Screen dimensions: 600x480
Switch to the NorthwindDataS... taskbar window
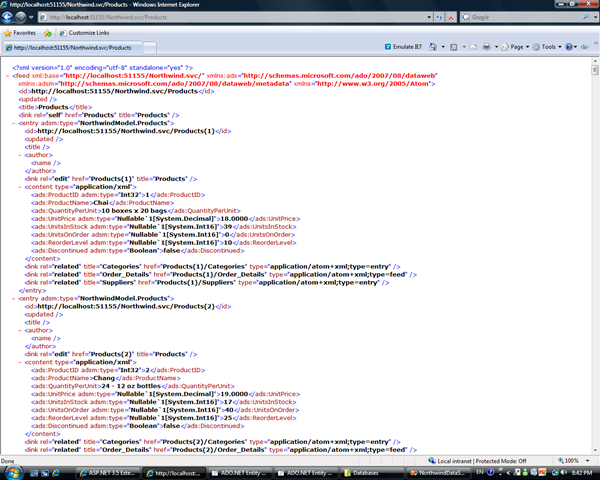coord(439,473)
